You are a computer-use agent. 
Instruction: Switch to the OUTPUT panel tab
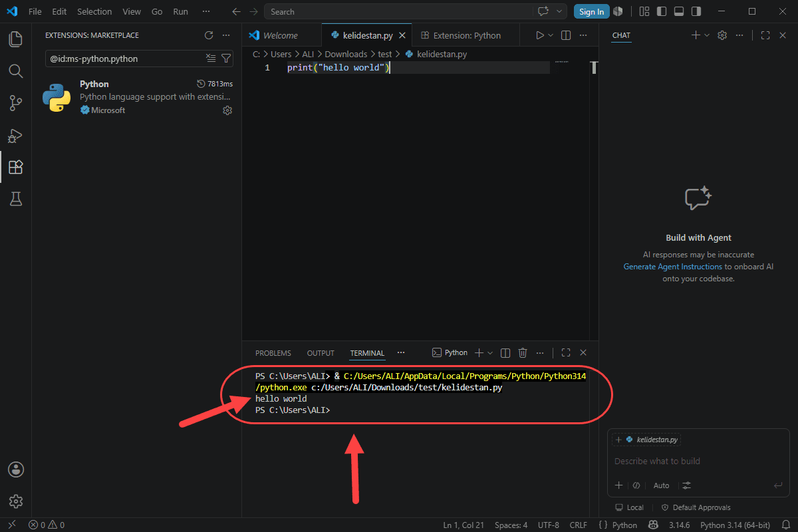pyautogui.click(x=321, y=352)
